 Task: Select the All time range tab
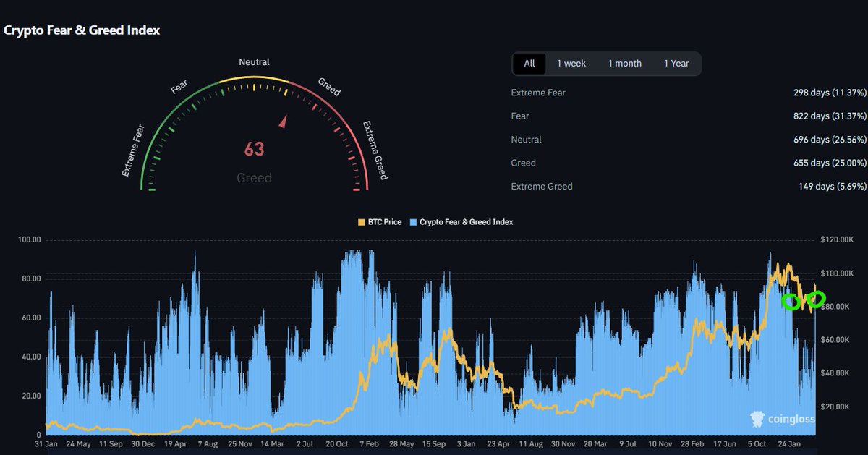[x=529, y=64]
